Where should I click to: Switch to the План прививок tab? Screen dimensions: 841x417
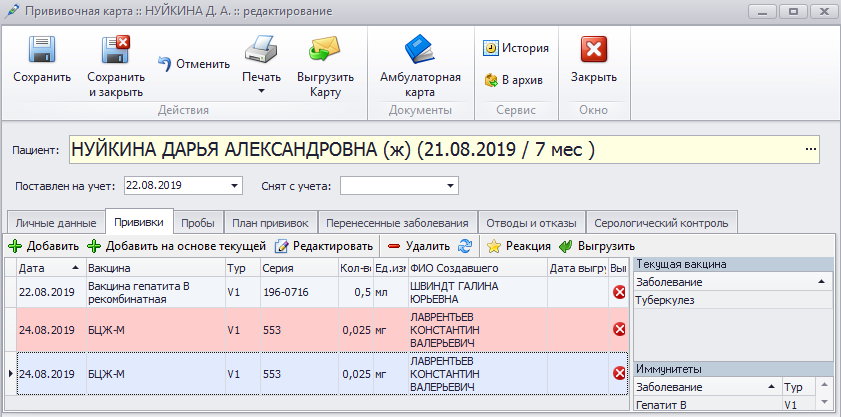click(273, 222)
